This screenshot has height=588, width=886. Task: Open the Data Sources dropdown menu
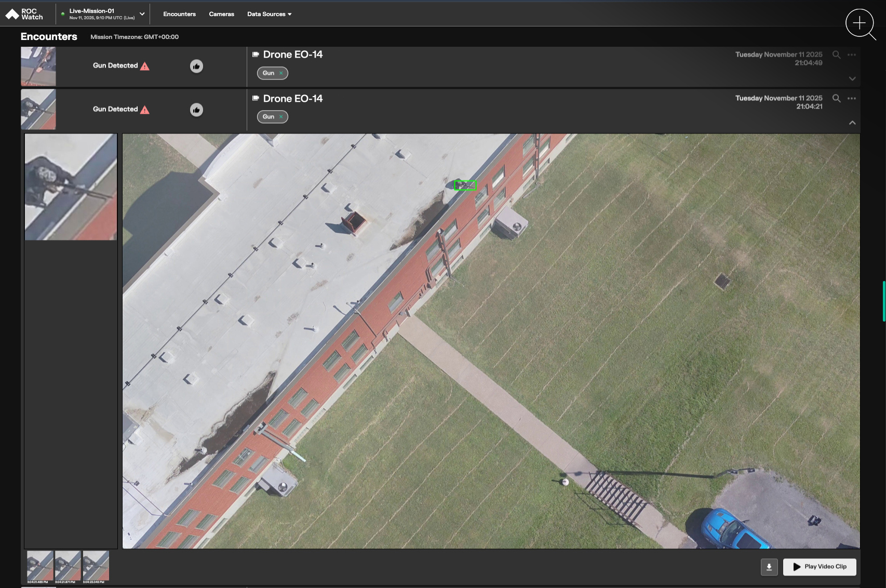[x=269, y=14]
